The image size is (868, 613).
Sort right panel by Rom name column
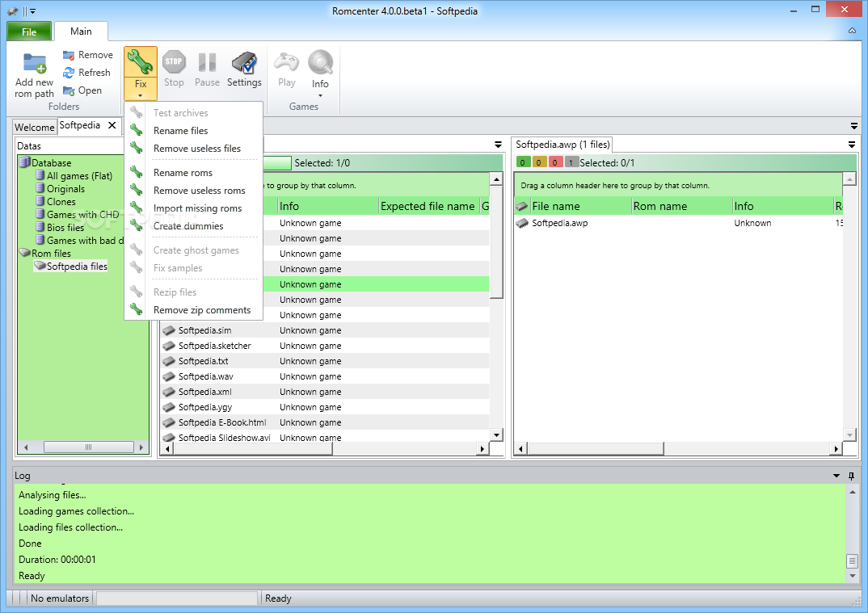pos(681,207)
